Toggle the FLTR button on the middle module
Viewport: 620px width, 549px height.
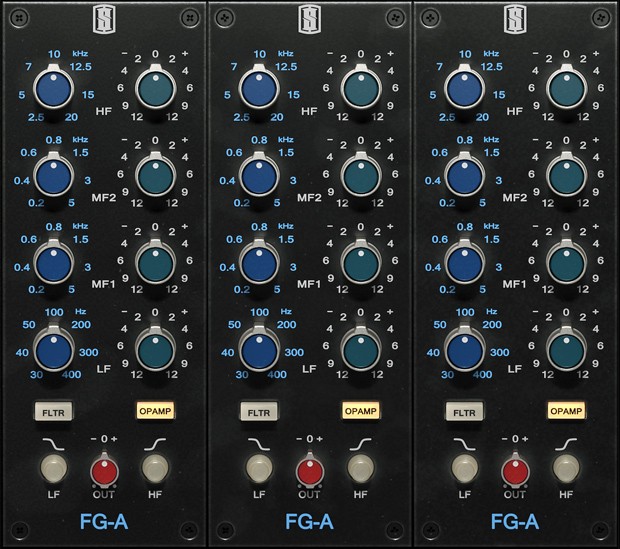point(259,411)
